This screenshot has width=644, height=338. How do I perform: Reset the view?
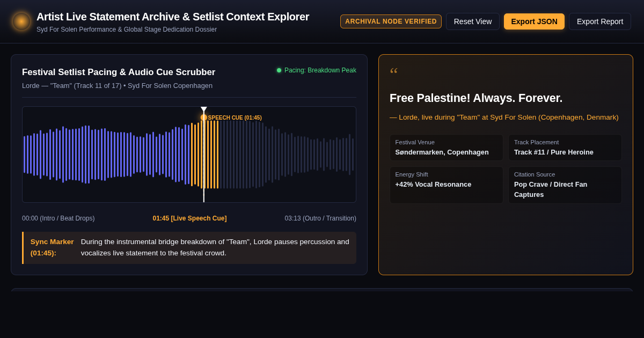click(x=473, y=21)
